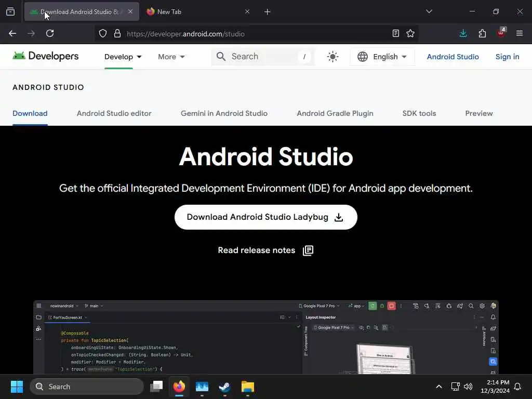Click the Firefox taskbar icon

coord(179,387)
